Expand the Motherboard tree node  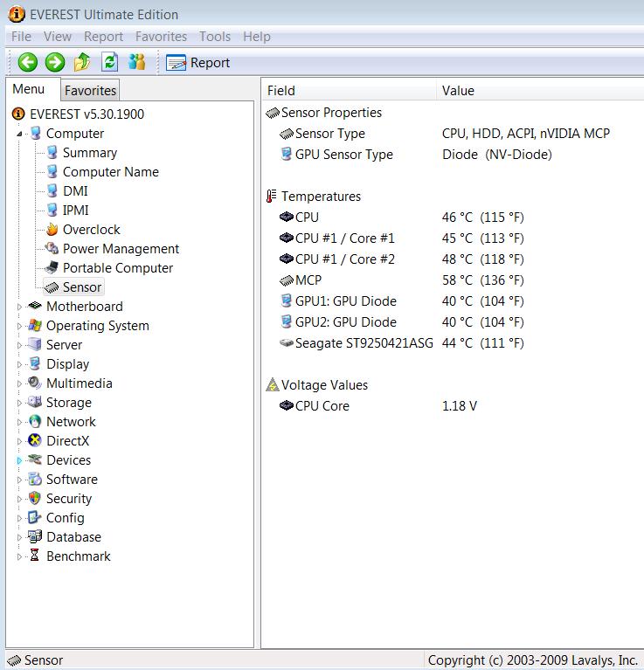19,307
